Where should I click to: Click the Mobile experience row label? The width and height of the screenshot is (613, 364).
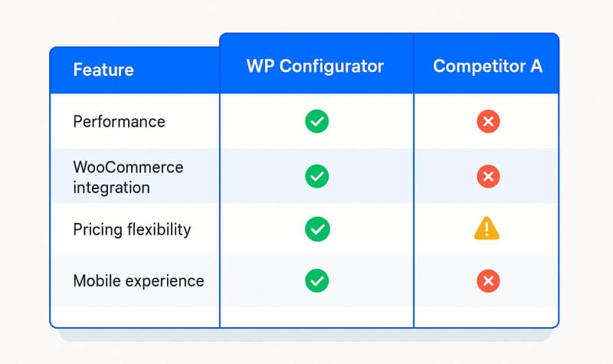138,281
